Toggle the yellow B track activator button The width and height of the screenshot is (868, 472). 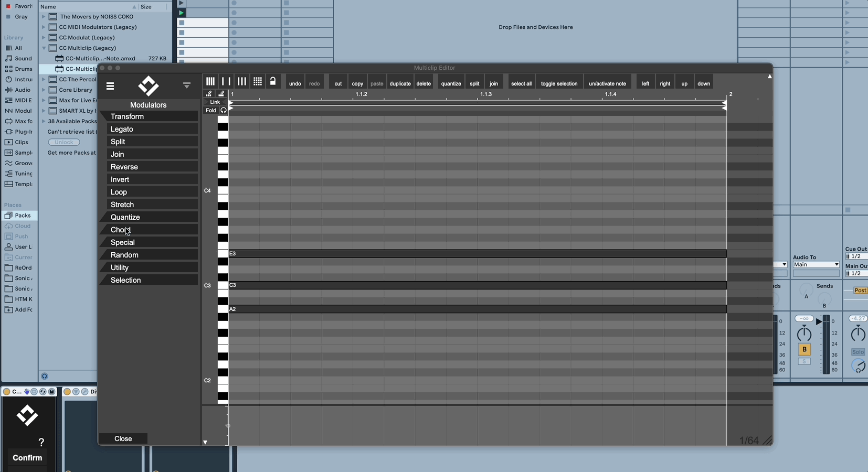[804, 349]
